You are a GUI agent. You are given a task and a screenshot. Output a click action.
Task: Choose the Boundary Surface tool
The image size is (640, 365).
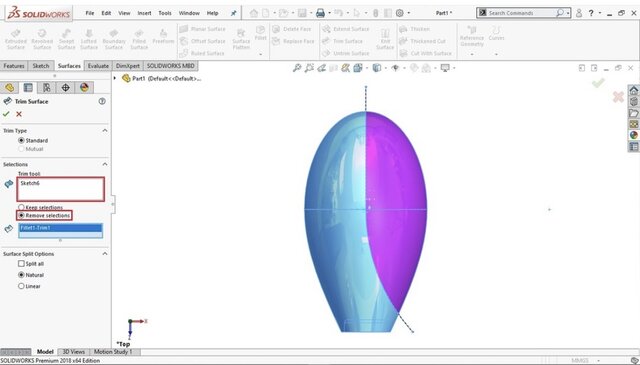click(x=114, y=39)
